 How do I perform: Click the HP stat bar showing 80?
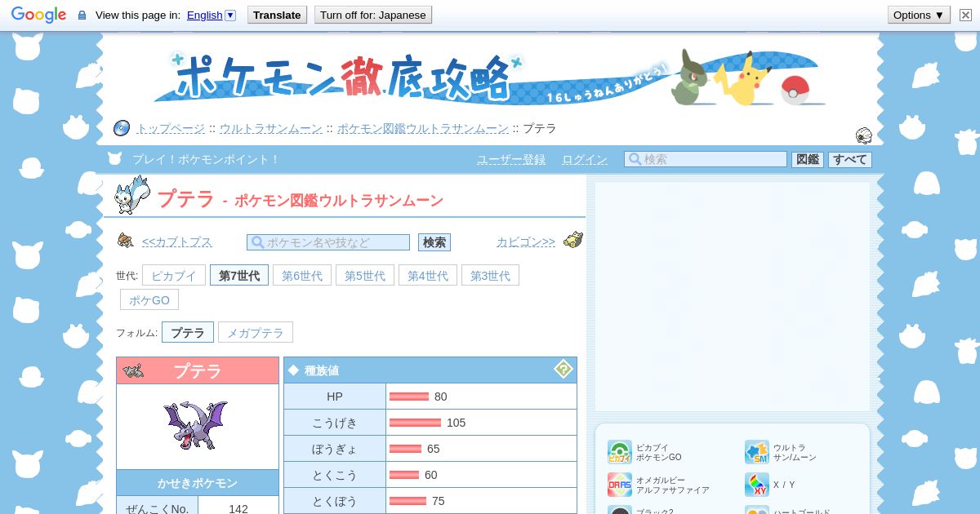click(x=409, y=397)
